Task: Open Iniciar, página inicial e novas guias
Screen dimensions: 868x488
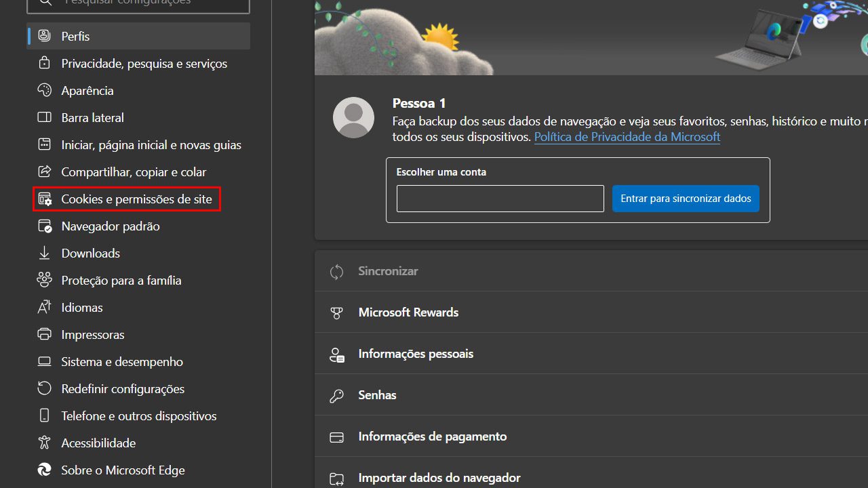Action: pos(138,144)
